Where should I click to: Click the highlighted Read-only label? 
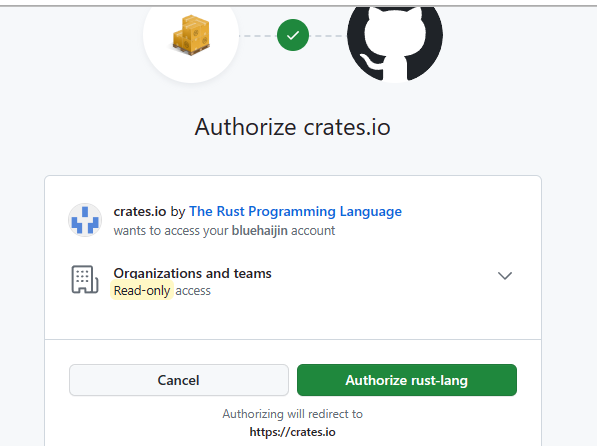(x=142, y=291)
